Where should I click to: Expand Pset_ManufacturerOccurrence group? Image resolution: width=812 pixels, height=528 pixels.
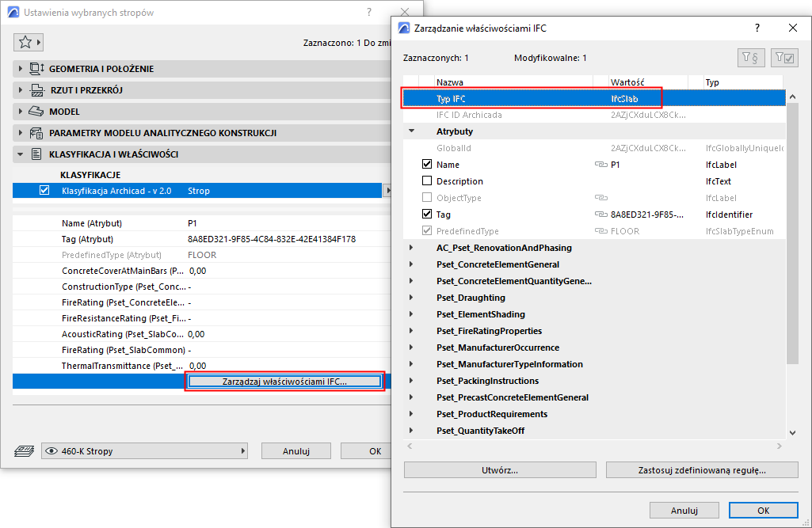tap(411, 347)
